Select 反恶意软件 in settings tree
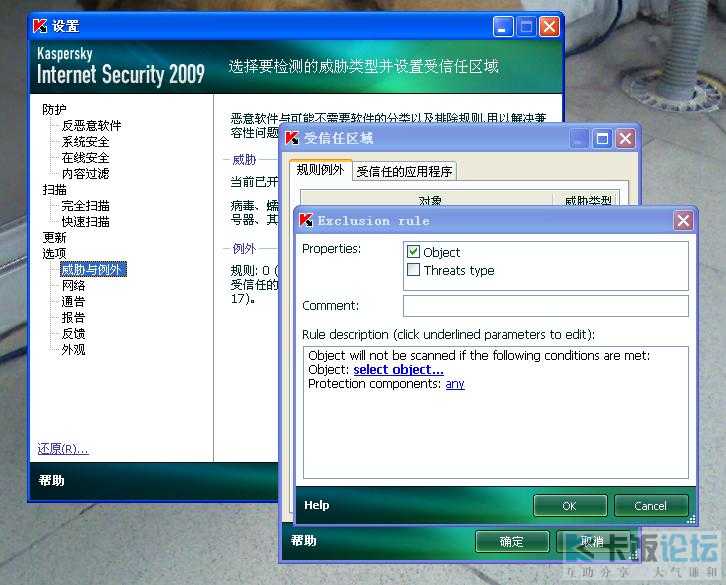Viewport: 726px width, 585px height. (91, 126)
